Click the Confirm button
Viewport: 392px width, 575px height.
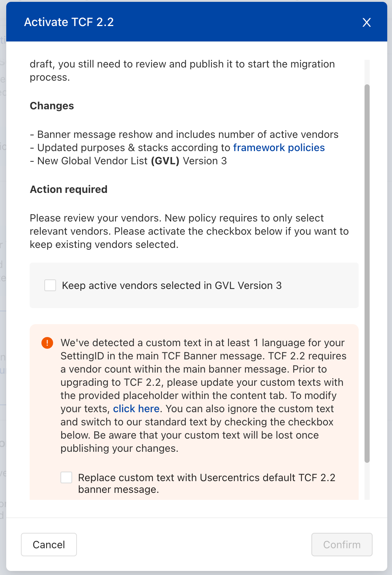pyautogui.click(x=342, y=545)
